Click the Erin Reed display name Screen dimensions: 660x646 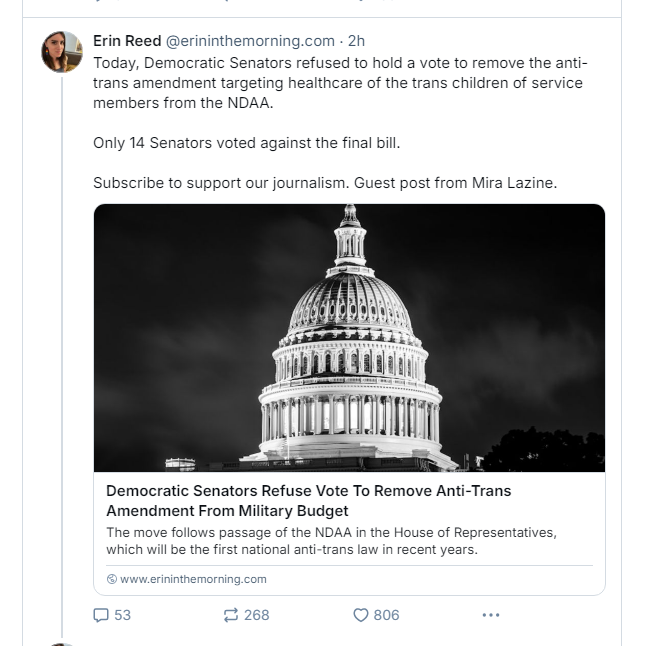pos(127,41)
